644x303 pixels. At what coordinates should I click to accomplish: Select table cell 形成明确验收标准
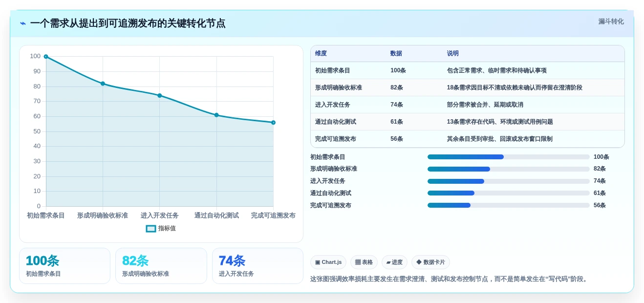pyautogui.click(x=339, y=88)
